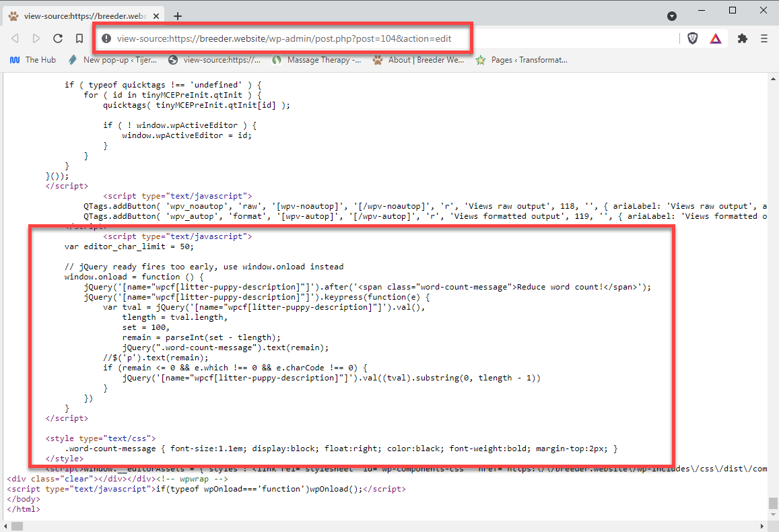Open the browser main menu
The image size is (779, 532).
tap(764, 38)
